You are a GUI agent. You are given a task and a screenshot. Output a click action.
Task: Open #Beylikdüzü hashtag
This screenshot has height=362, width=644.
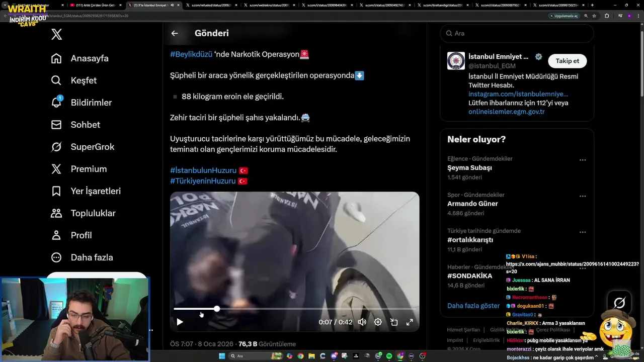coord(191,54)
